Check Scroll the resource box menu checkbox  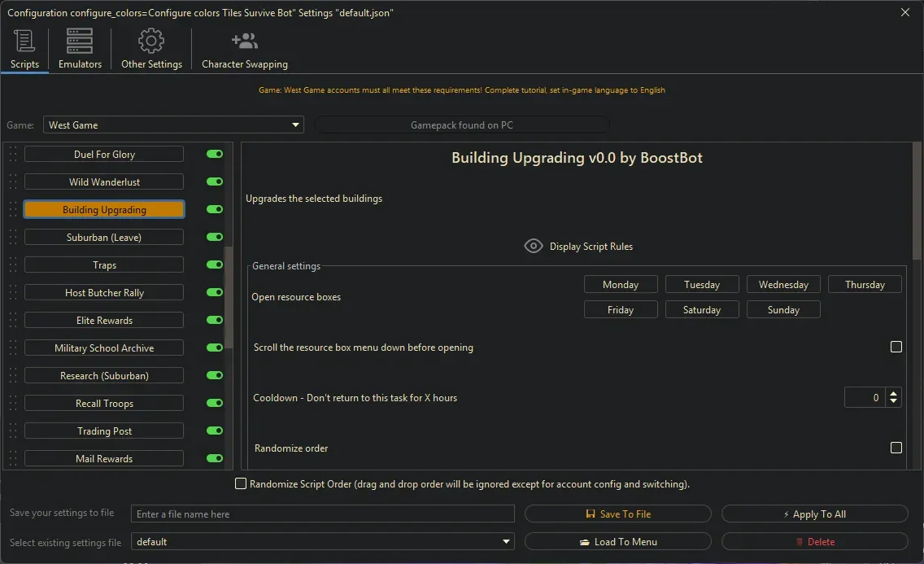(x=896, y=347)
